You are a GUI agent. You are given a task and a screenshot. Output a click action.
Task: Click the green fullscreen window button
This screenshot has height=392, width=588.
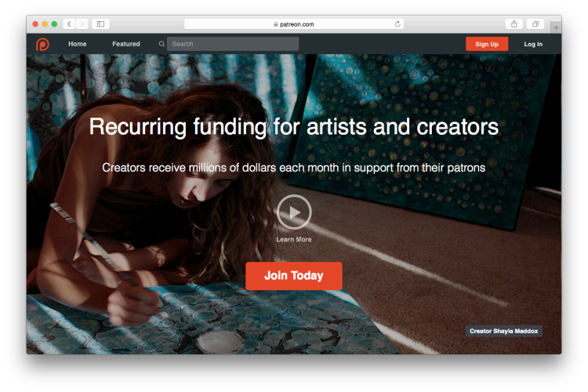54,24
